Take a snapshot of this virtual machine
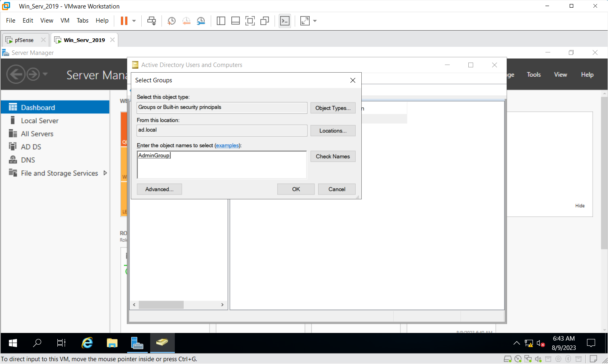The height and width of the screenshot is (364, 608). pyautogui.click(x=172, y=21)
